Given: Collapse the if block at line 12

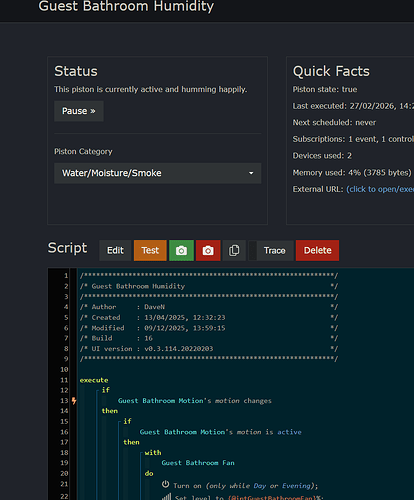Looking at the screenshot, I should click(97, 390).
